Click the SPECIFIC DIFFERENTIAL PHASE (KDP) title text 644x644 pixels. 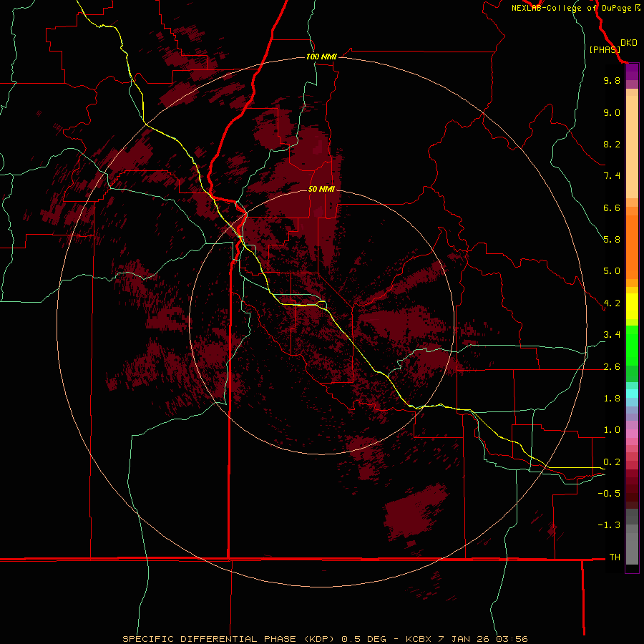point(230,639)
